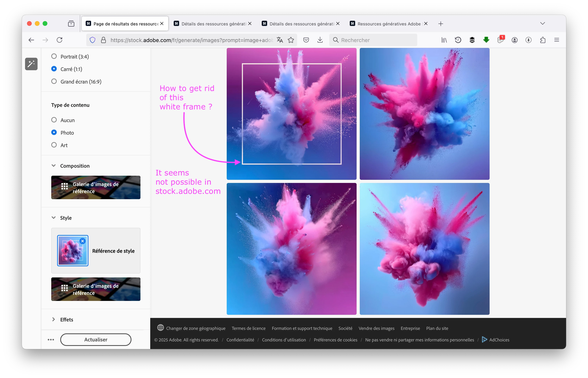Click the Actualiser button

(x=96, y=340)
